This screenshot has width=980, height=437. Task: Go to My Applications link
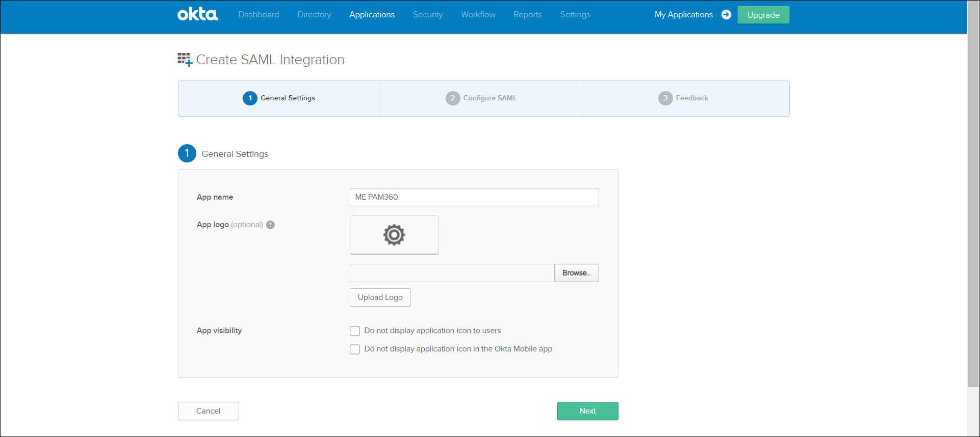coord(684,15)
